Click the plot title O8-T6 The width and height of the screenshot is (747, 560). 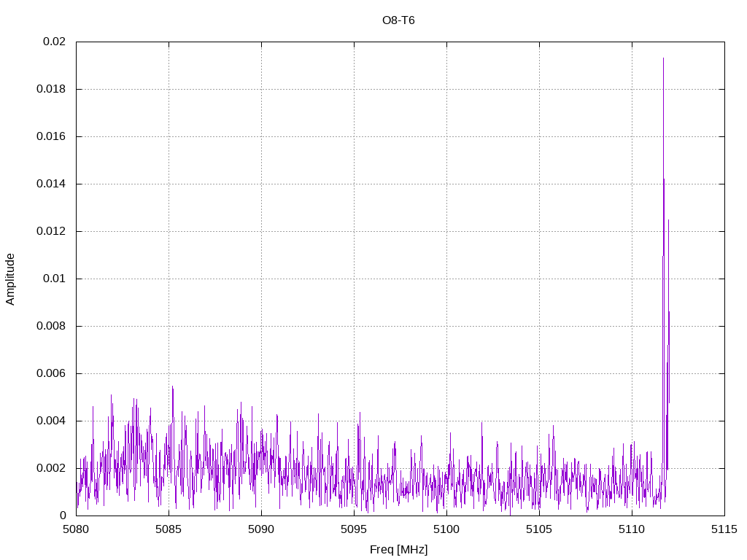click(398, 20)
